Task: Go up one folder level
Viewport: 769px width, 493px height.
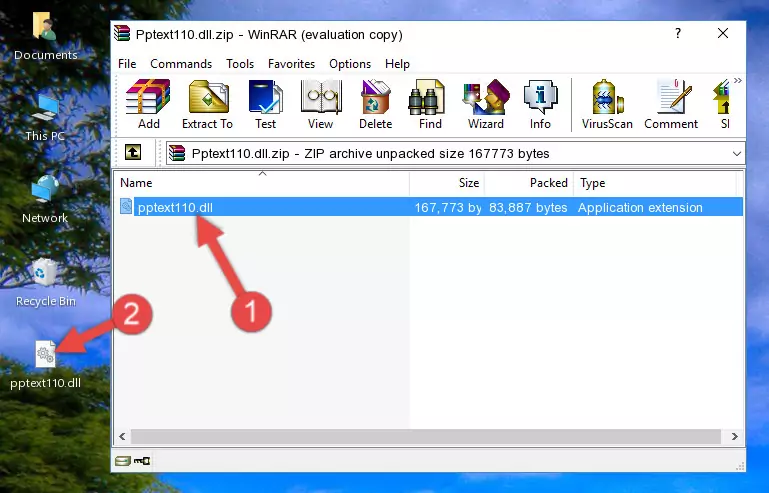Action: (133, 153)
